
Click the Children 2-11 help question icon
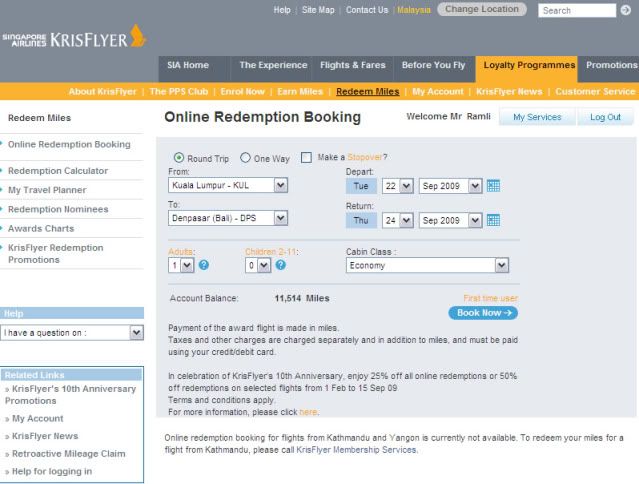pos(280,265)
